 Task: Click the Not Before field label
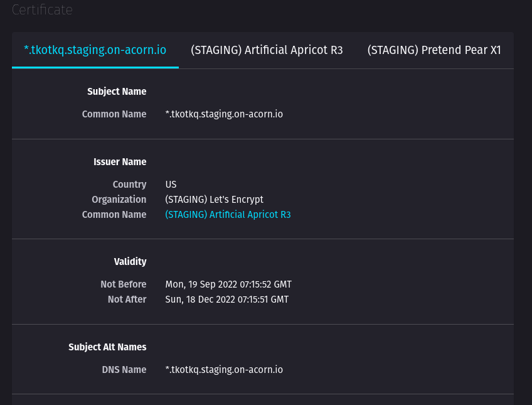(123, 284)
